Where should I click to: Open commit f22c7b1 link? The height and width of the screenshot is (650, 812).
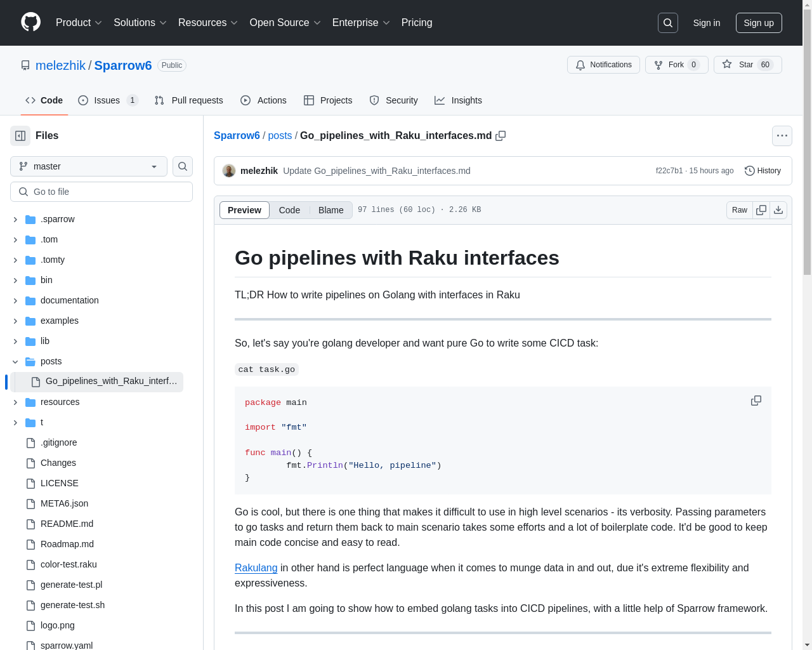[669, 171]
